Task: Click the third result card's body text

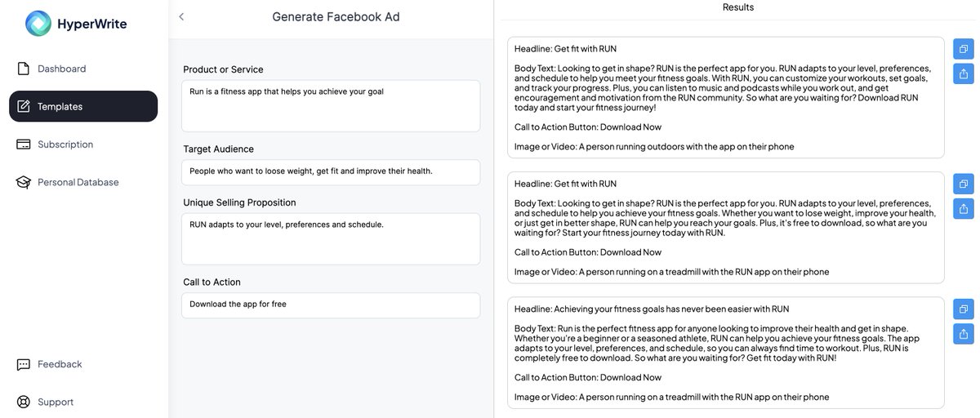Action: pyautogui.click(x=717, y=343)
